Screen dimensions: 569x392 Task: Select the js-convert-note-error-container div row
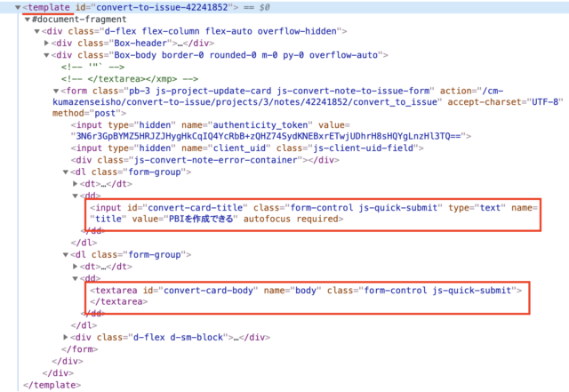pos(205,160)
